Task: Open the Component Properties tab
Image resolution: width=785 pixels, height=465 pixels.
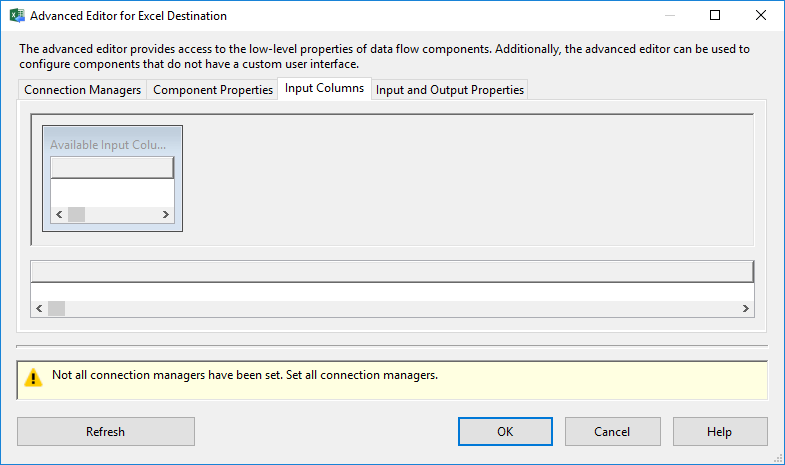Action: point(213,90)
